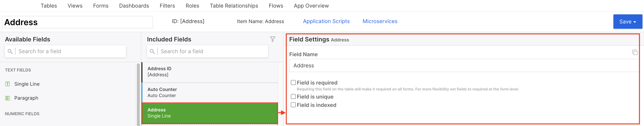Click the Address table name field
Viewport: 644px width, 126px height.
77,22
